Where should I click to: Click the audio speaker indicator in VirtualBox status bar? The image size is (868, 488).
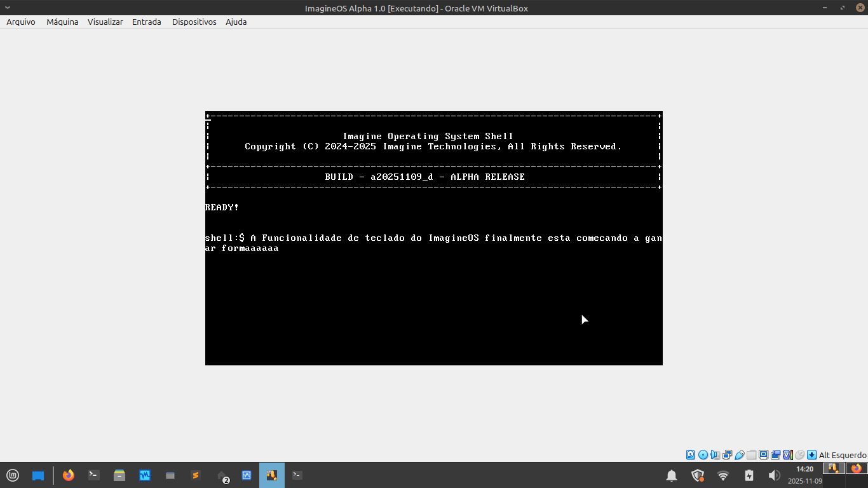715,455
